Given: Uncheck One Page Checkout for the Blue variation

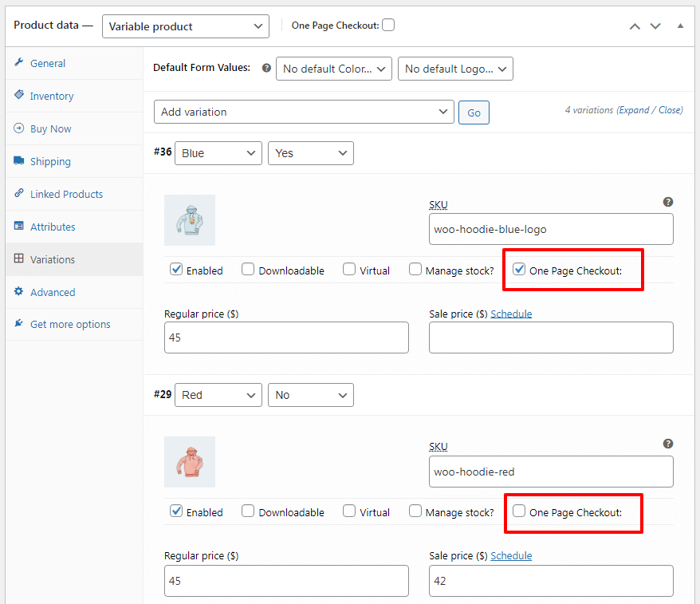Looking at the screenshot, I should 519,269.
